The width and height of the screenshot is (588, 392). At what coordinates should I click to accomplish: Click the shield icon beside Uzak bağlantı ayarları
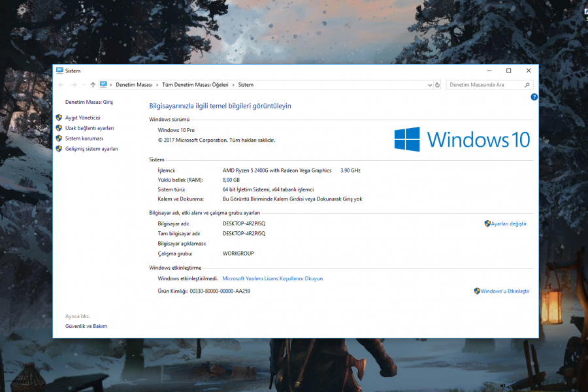59,128
